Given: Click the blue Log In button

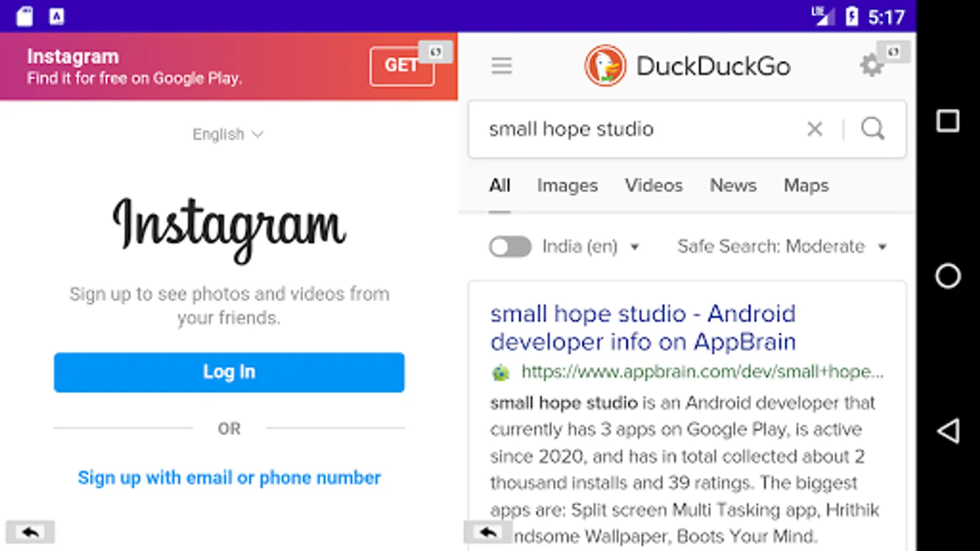Looking at the screenshot, I should (x=229, y=372).
